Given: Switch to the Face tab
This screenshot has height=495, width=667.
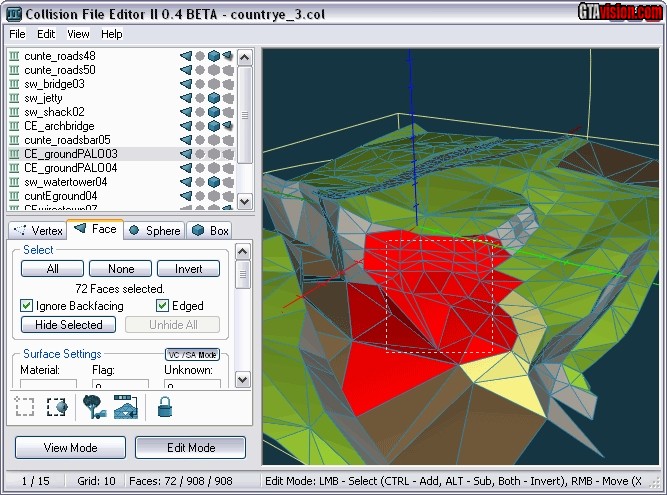Looking at the screenshot, I should (95, 229).
